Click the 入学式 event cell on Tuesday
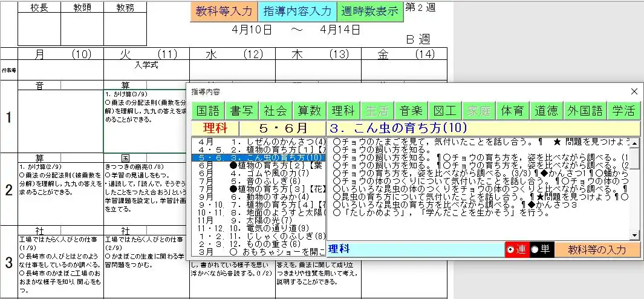 click(146, 70)
